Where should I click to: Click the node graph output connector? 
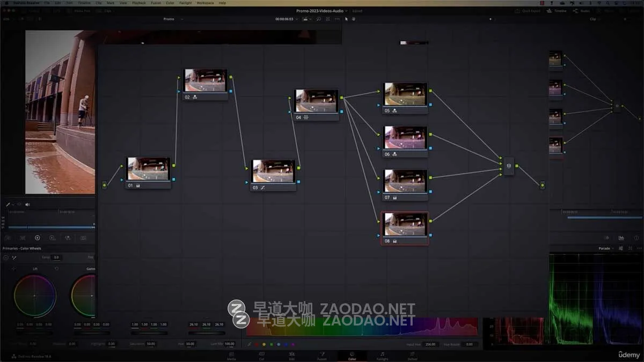pos(542,185)
